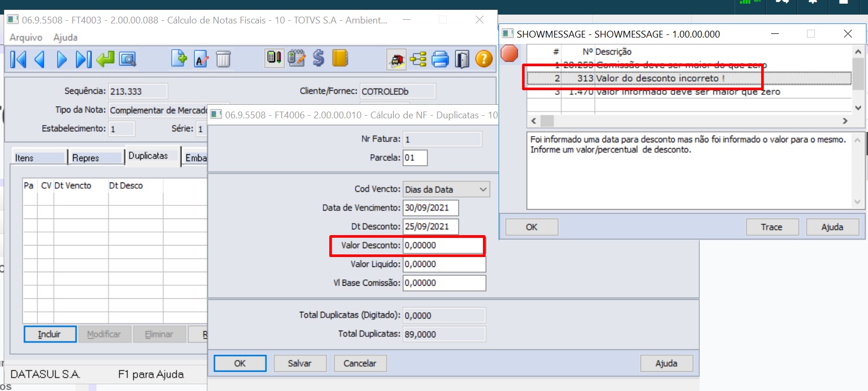Click the Cliente/Fornec field COTROLEDb

398,91
